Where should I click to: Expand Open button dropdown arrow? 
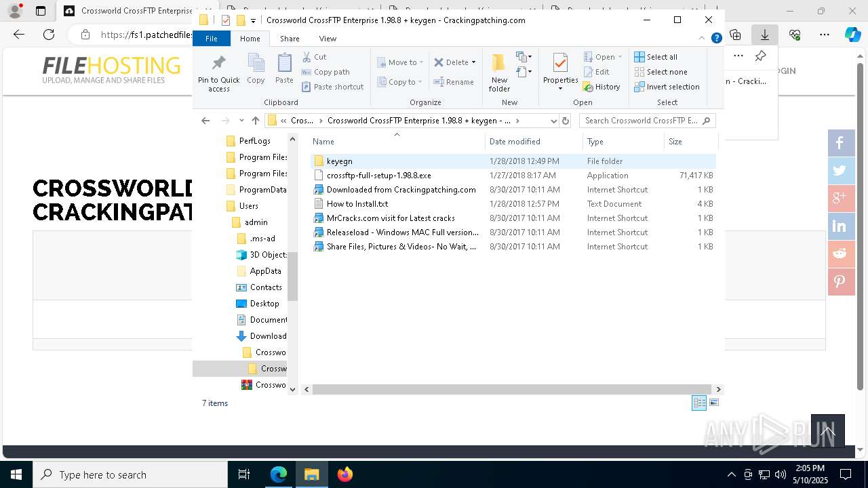click(620, 57)
